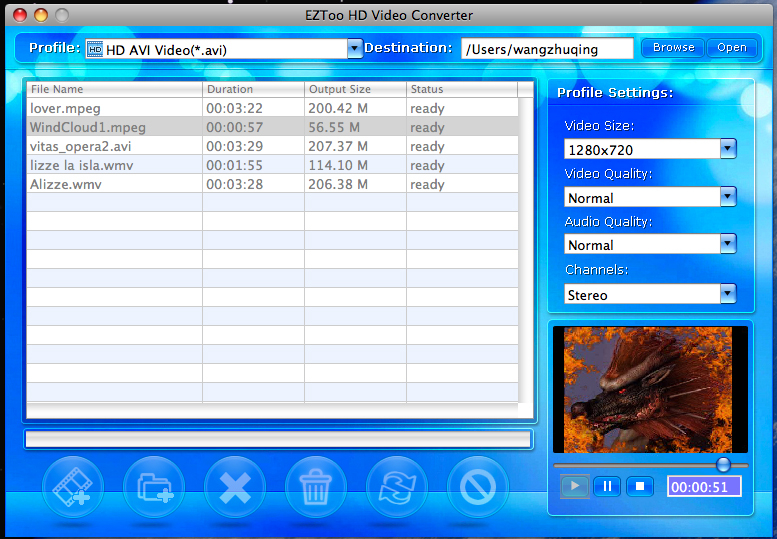This screenshot has width=777, height=539.
Task: Open the Profile dropdown arrow
Action: point(354,49)
